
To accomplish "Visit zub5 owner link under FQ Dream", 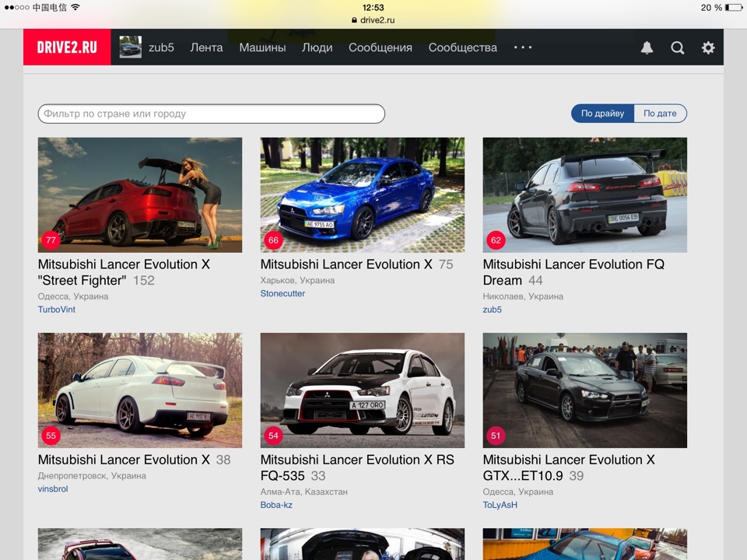I will point(492,310).
